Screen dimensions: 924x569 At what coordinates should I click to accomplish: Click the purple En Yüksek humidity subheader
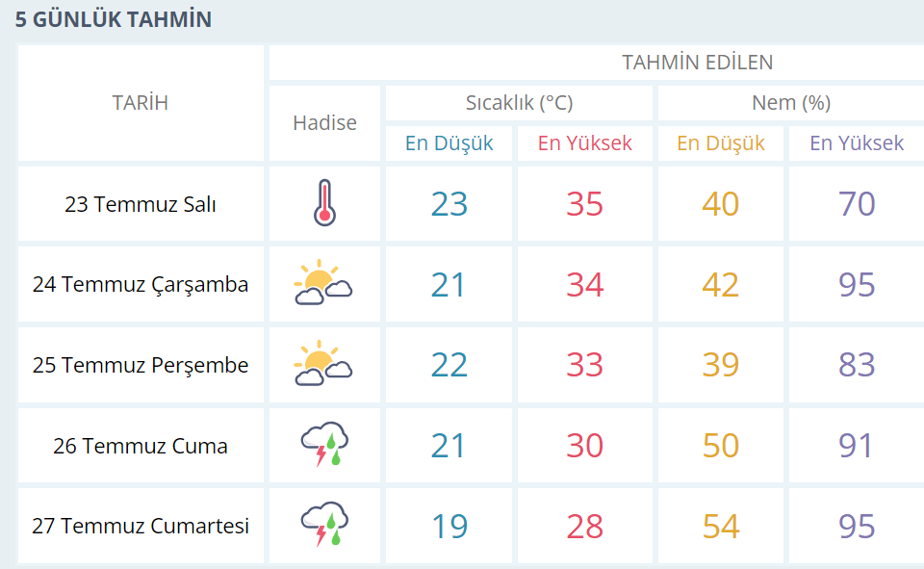click(857, 142)
